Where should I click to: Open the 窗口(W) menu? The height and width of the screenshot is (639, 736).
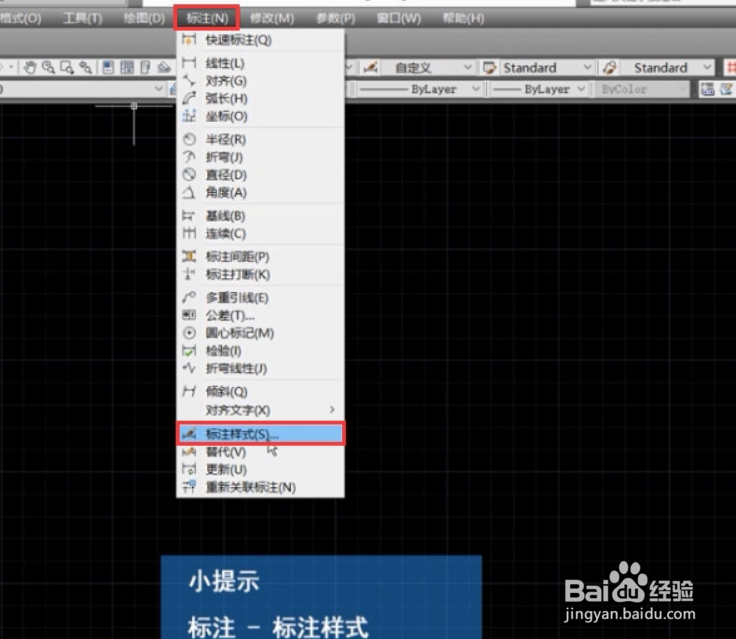tap(399, 18)
